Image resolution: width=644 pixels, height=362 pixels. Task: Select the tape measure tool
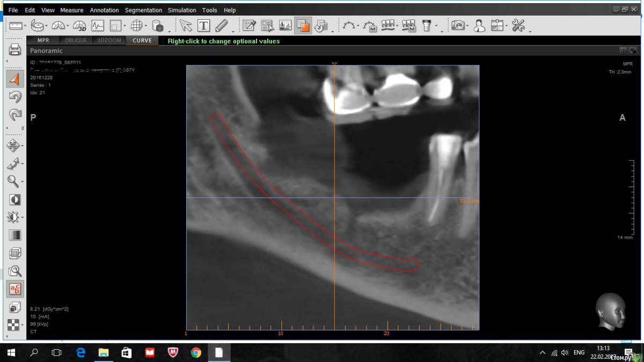tap(38, 25)
